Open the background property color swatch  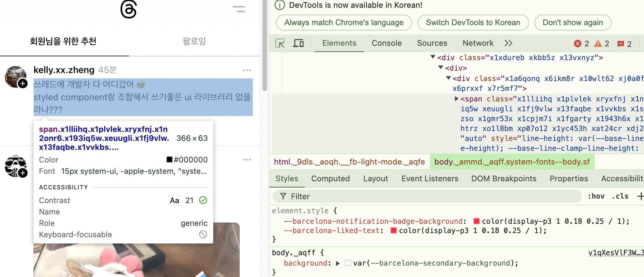348,263
